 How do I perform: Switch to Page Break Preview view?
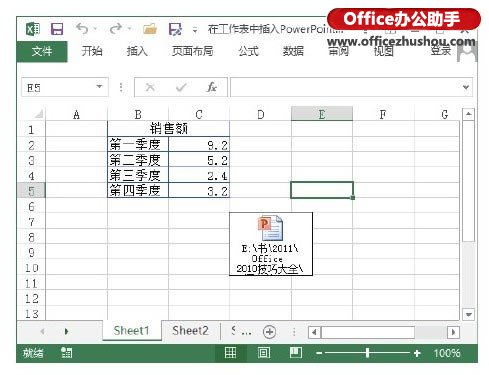click(x=296, y=353)
